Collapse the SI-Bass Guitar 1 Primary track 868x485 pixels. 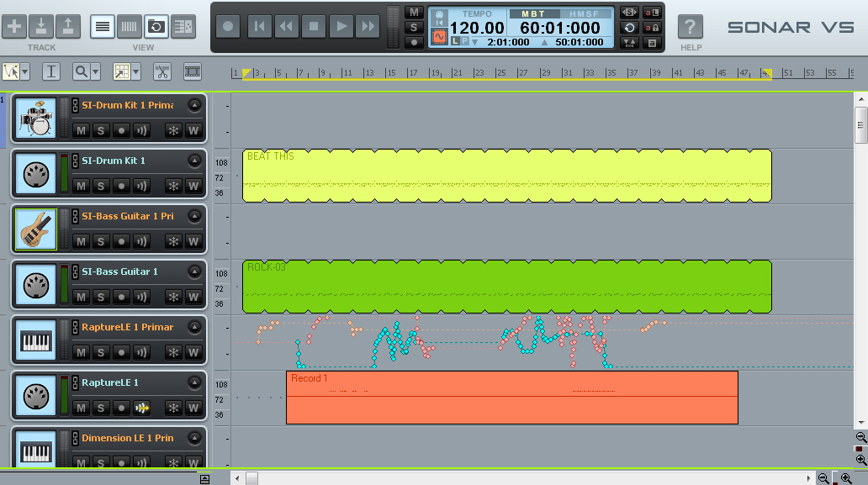(194, 216)
